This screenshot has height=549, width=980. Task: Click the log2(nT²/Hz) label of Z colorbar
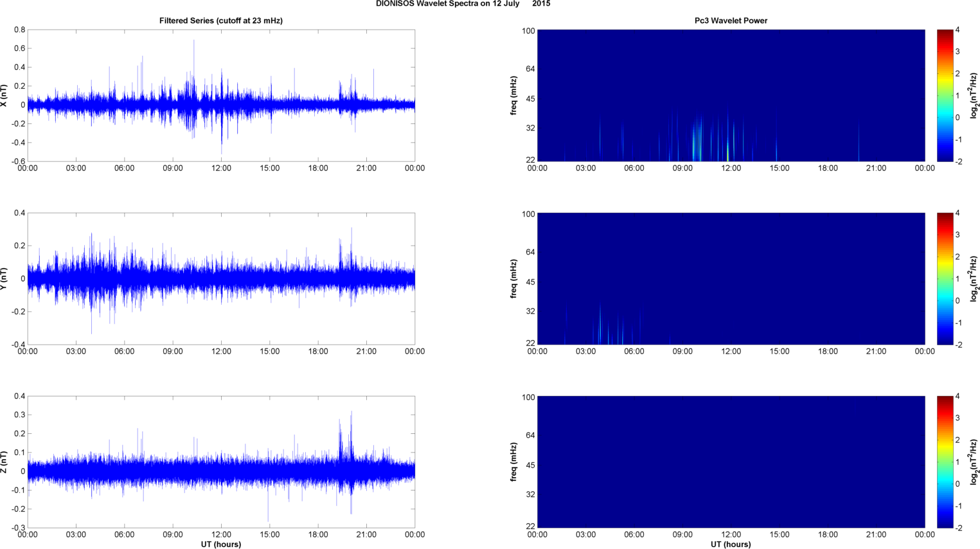click(x=974, y=462)
